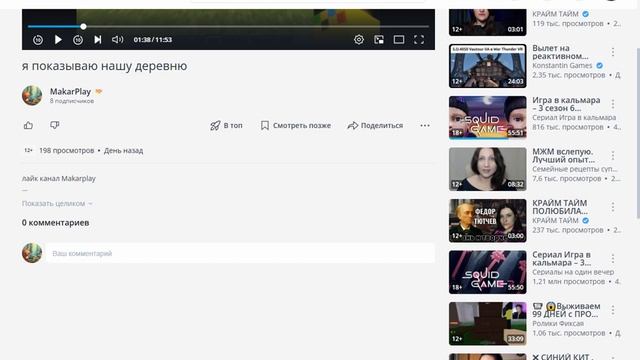The height and width of the screenshot is (360, 640).
Task: Open 'Выживаем 99 ДНЕЙ' thumbnail
Action: click(x=487, y=324)
